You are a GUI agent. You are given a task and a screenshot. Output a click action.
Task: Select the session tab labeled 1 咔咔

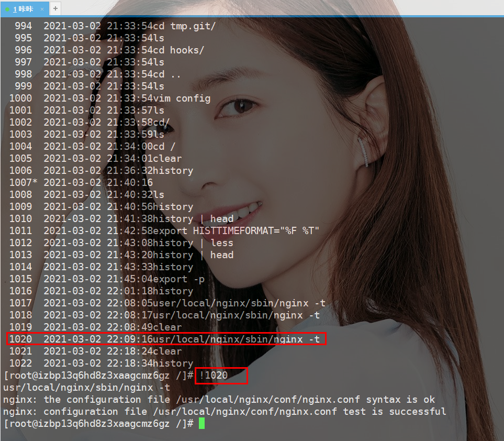pos(25,9)
